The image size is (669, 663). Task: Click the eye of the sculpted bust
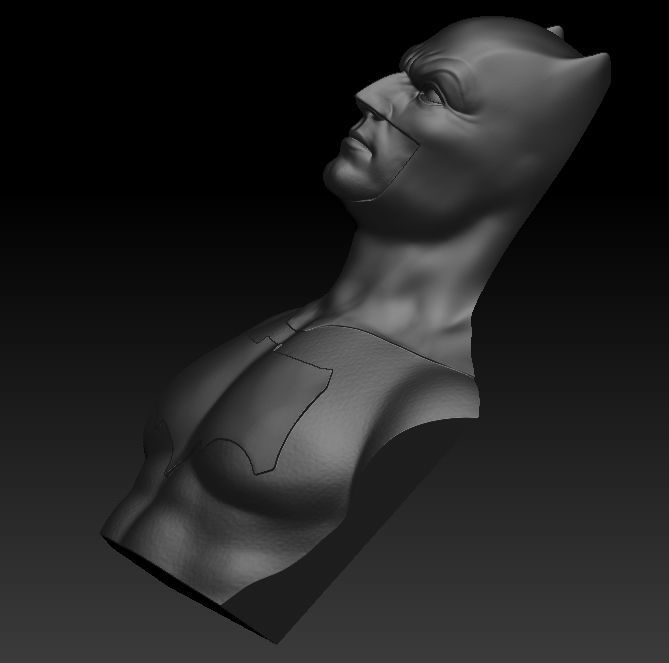432,94
